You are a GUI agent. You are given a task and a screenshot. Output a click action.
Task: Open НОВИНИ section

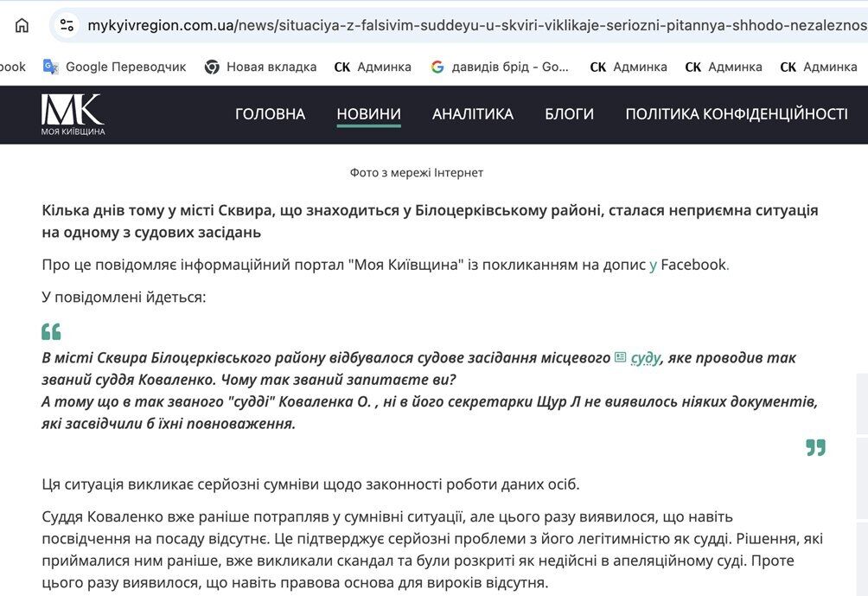tap(368, 114)
